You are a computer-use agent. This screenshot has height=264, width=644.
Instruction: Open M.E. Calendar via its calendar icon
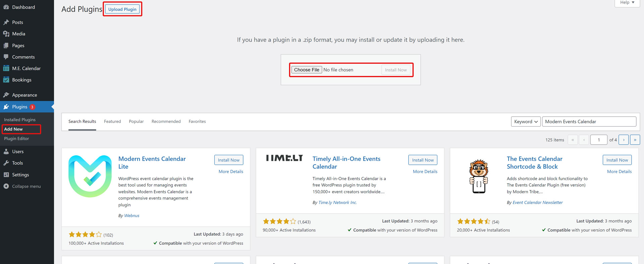coord(6,68)
